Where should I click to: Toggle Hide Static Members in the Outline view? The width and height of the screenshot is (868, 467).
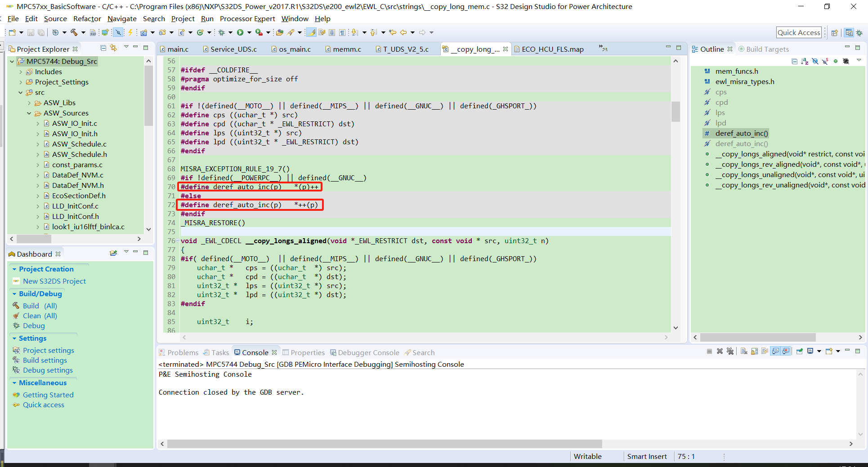(x=825, y=61)
